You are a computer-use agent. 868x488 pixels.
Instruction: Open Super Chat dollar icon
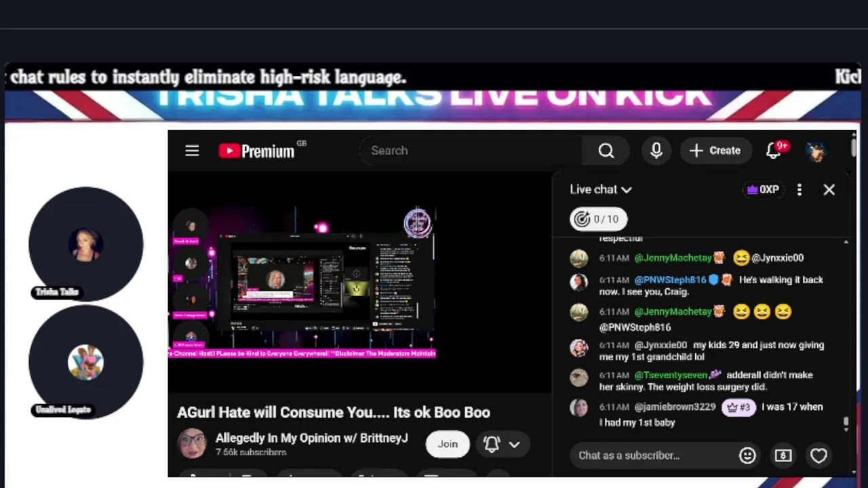point(783,455)
